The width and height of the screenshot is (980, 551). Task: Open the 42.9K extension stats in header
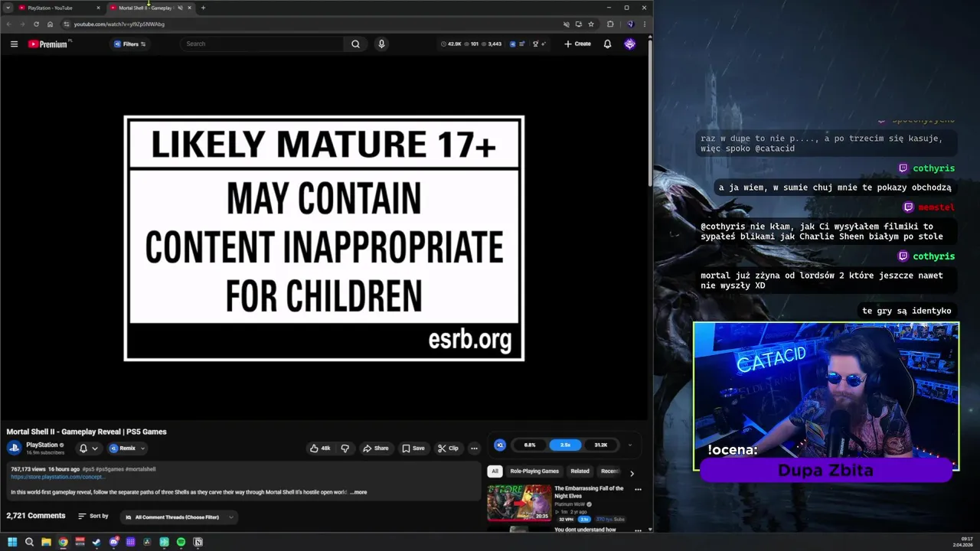450,44
